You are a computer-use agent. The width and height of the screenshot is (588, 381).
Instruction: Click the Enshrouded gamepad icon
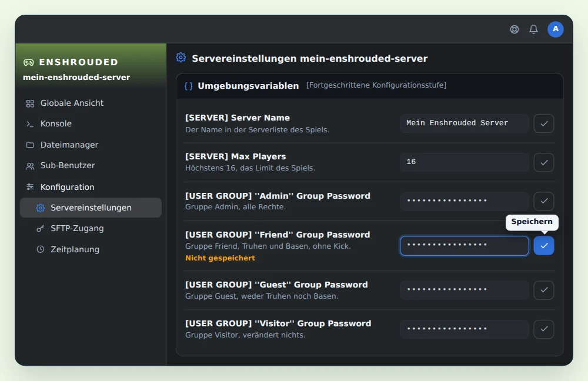tap(29, 62)
